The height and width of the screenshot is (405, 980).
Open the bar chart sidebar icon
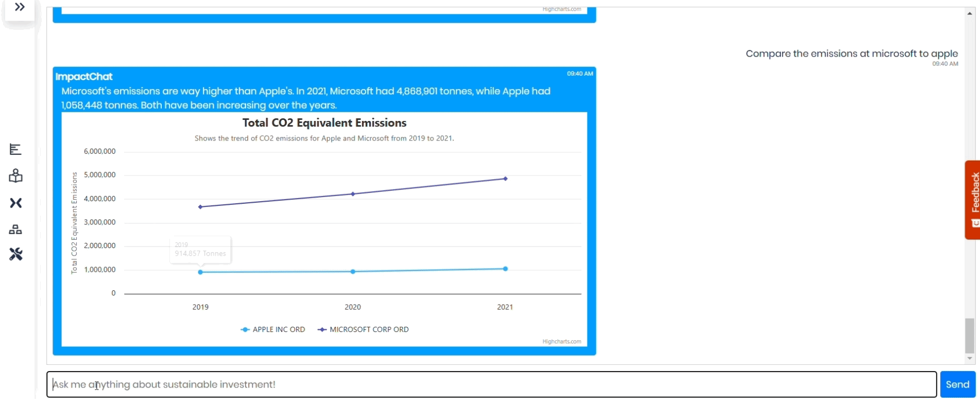click(15, 149)
